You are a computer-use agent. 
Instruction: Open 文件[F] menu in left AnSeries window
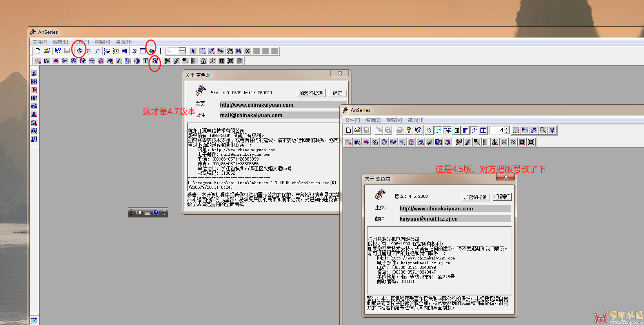pos(40,42)
